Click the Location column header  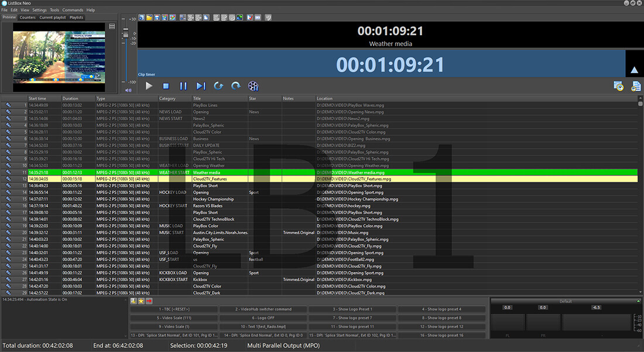pos(477,98)
